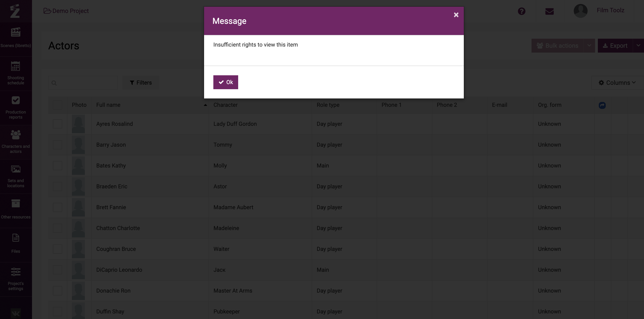
Task: Click into the actors search field
Action: [x=83, y=83]
